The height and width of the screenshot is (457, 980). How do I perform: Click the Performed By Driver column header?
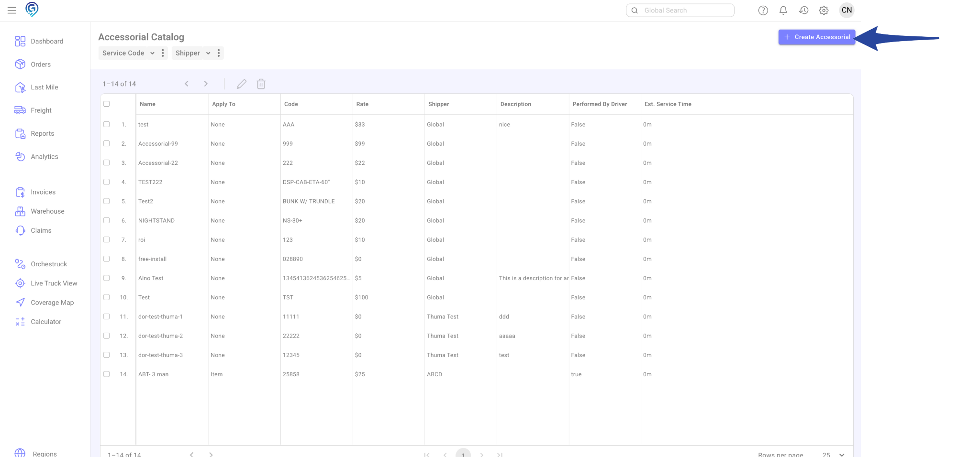tap(600, 104)
